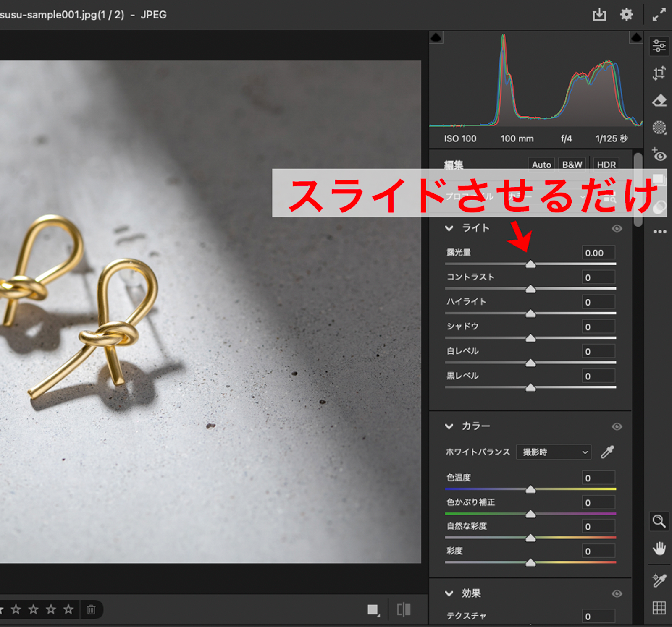Select the Healing eraser tool
The image size is (672, 627).
coord(659,100)
